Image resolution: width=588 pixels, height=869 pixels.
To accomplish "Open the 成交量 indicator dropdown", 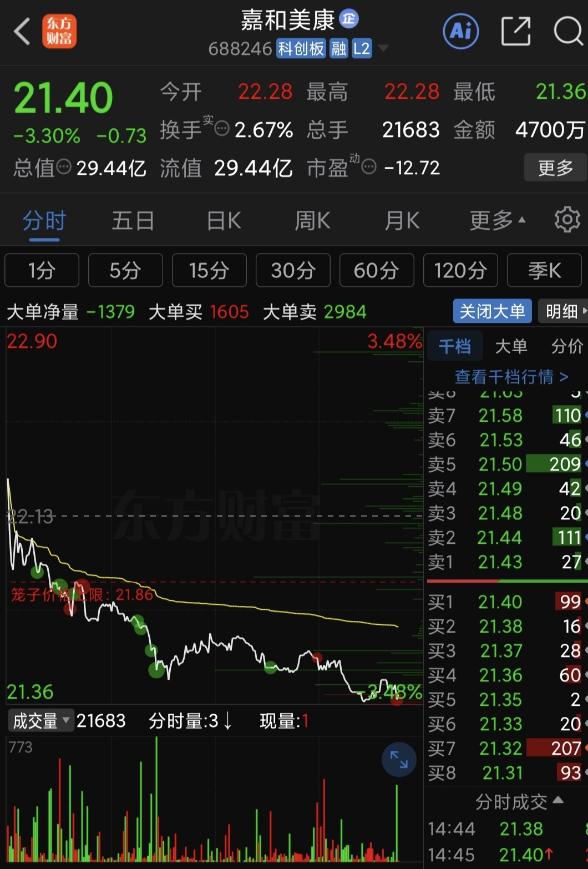I will coord(40,721).
